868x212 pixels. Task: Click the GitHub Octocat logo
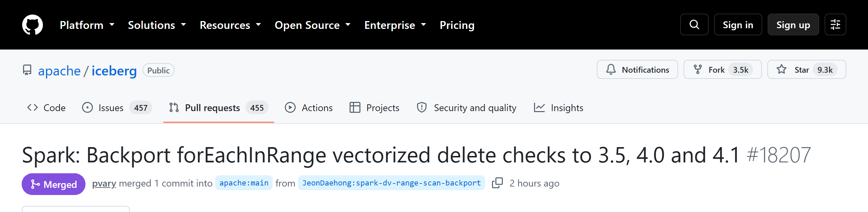(x=33, y=25)
